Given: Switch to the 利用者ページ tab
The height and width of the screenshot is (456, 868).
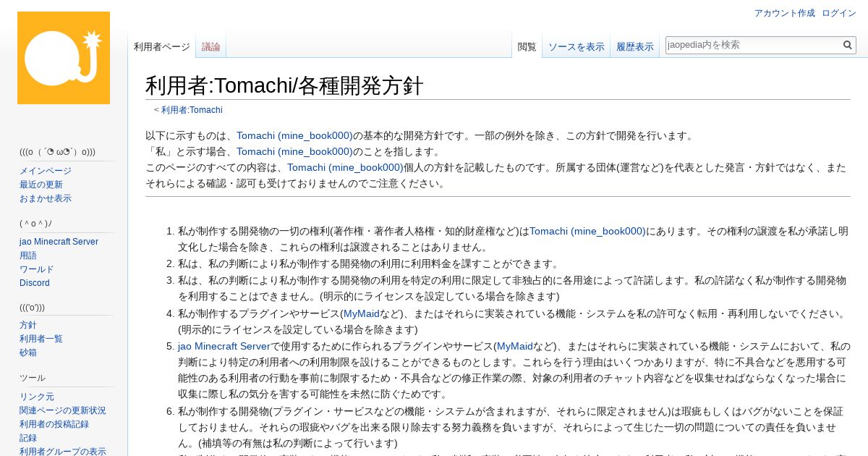Looking at the screenshot, I should tap(162, 46).
